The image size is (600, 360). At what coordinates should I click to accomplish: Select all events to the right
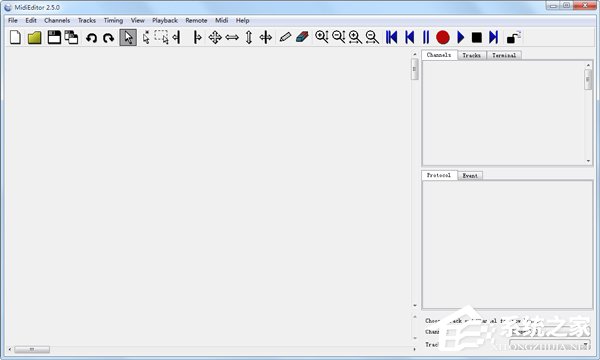pyautogui.click(x=197, y=37)
